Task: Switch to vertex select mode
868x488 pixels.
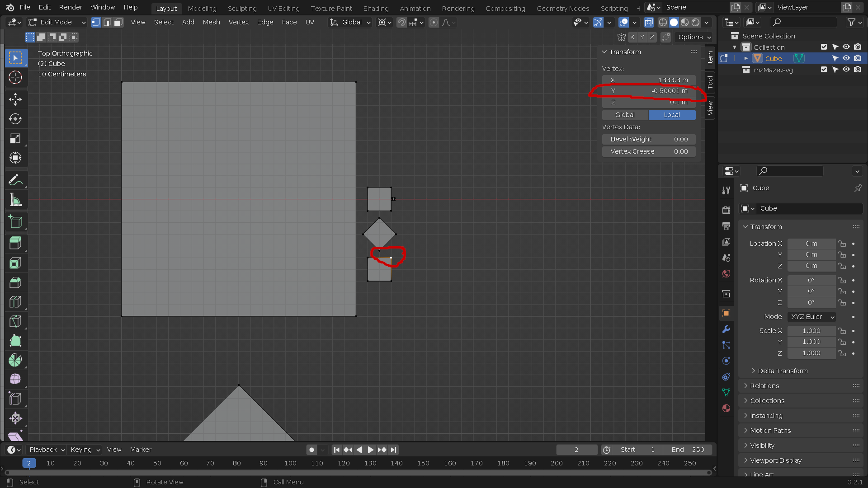Action: click(x=96, y=22)
